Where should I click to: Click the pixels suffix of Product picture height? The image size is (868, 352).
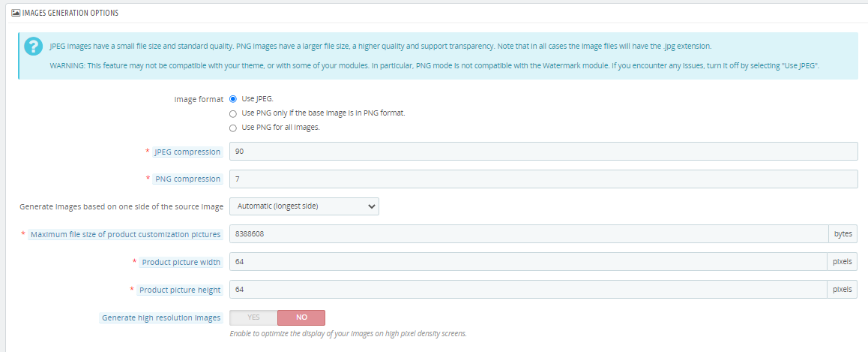[843, 290]
